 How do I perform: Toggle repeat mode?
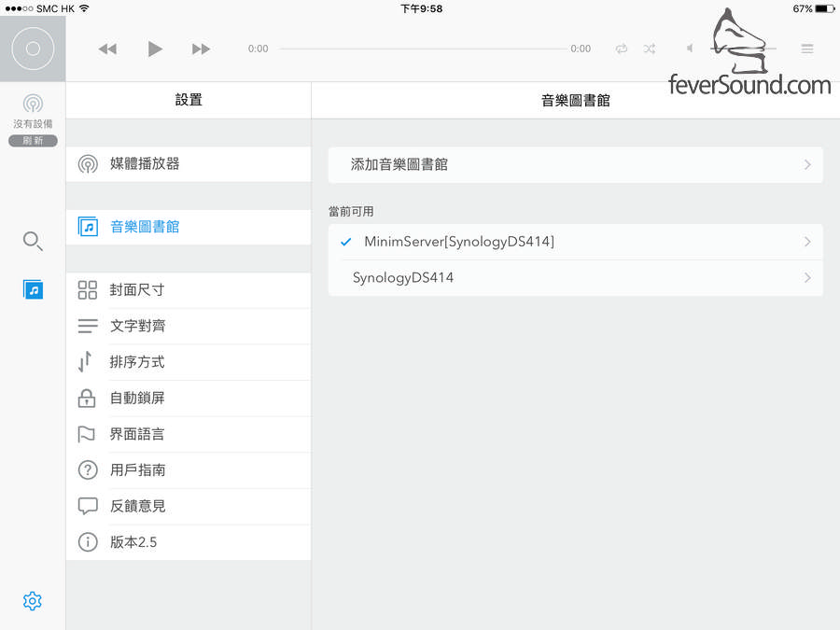[x=622, y=49]
